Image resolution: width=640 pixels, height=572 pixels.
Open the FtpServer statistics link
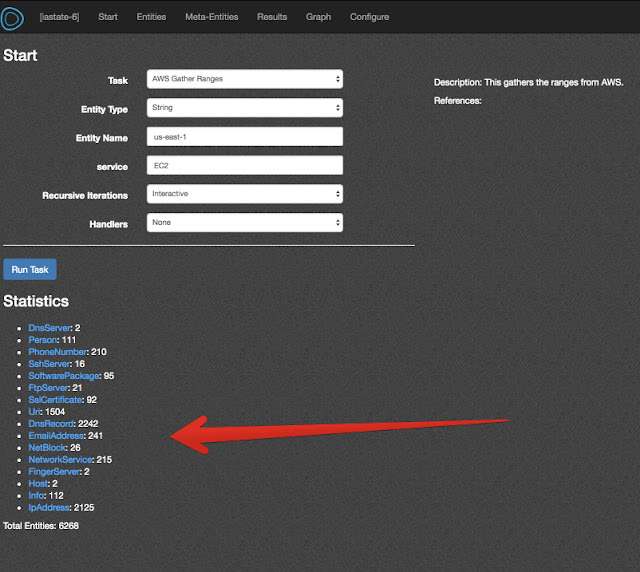pyautogui.click(x=48, y=388)
